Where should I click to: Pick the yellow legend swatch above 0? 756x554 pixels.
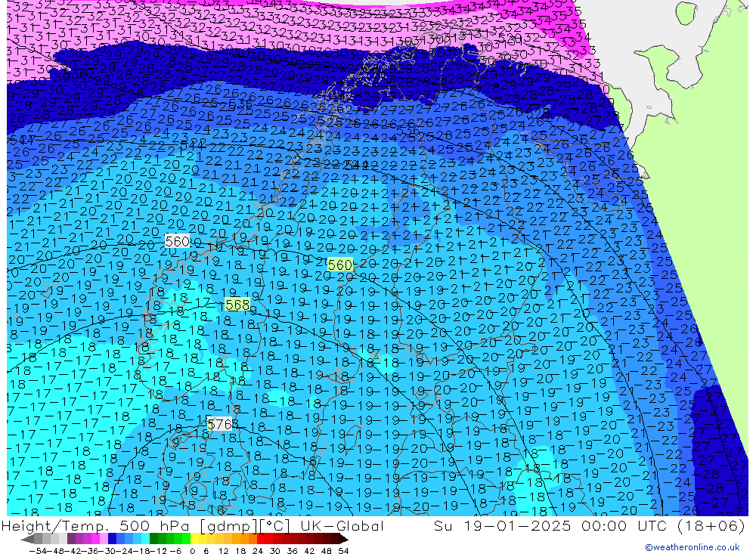[195, 539]
